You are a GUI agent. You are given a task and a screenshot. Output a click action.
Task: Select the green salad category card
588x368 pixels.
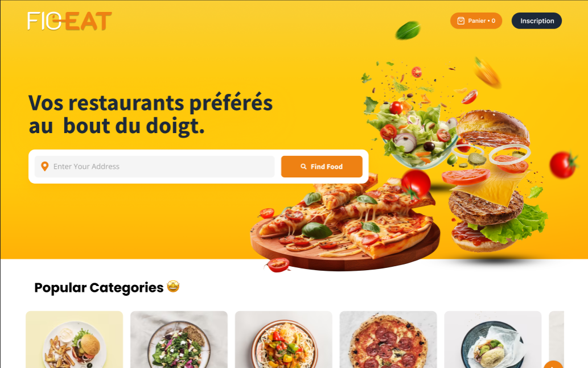point(179,340)
